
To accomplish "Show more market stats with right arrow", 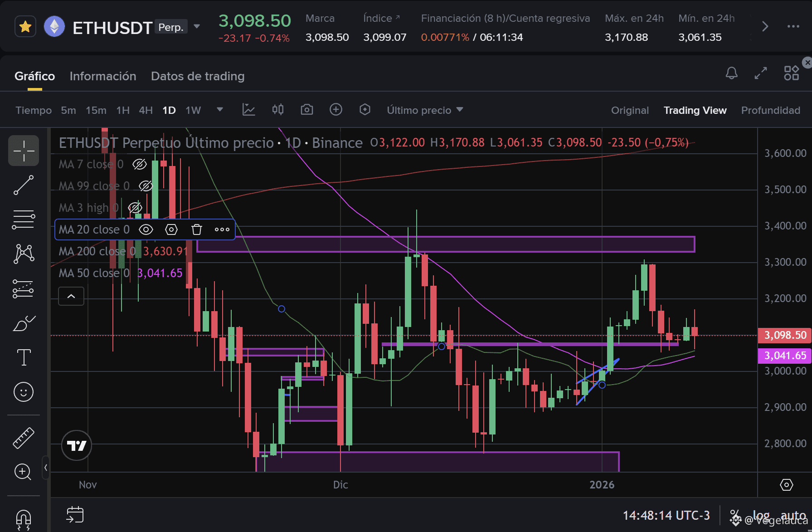I will 765,27.
